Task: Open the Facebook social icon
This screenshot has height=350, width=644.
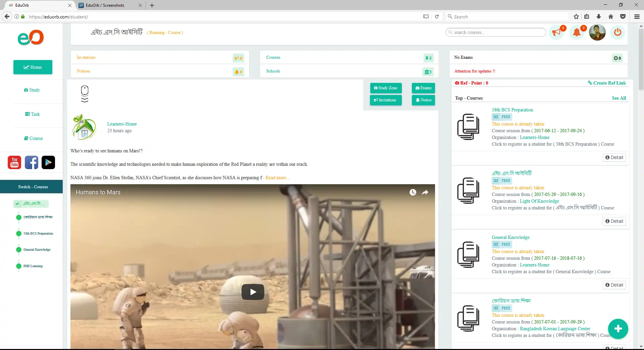Action: [x=32, y=162]
